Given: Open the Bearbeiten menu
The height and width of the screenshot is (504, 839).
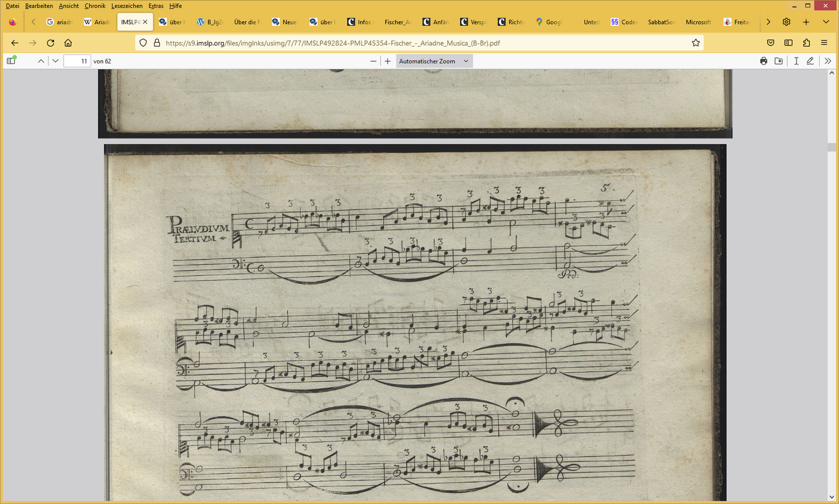Looking at the screenshot, I should coord(39,6).
